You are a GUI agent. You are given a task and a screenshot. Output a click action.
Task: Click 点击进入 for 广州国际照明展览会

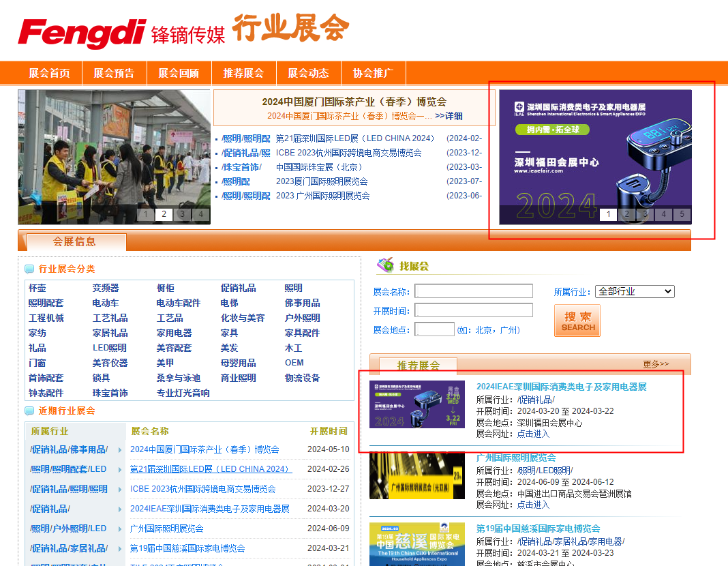pos(533,505)
